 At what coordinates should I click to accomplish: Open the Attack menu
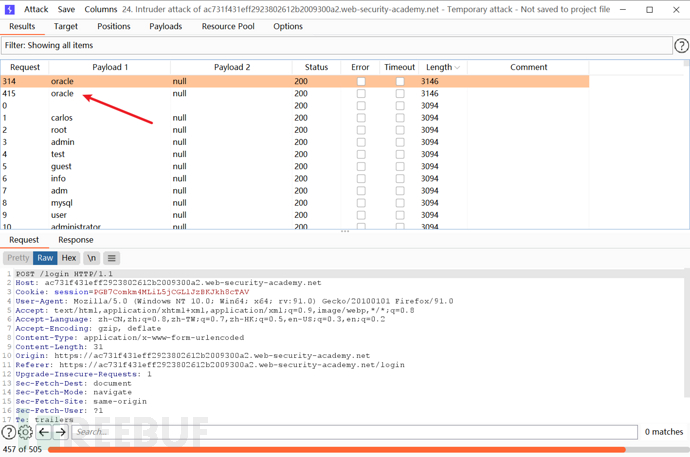click(x=36, y=9)
